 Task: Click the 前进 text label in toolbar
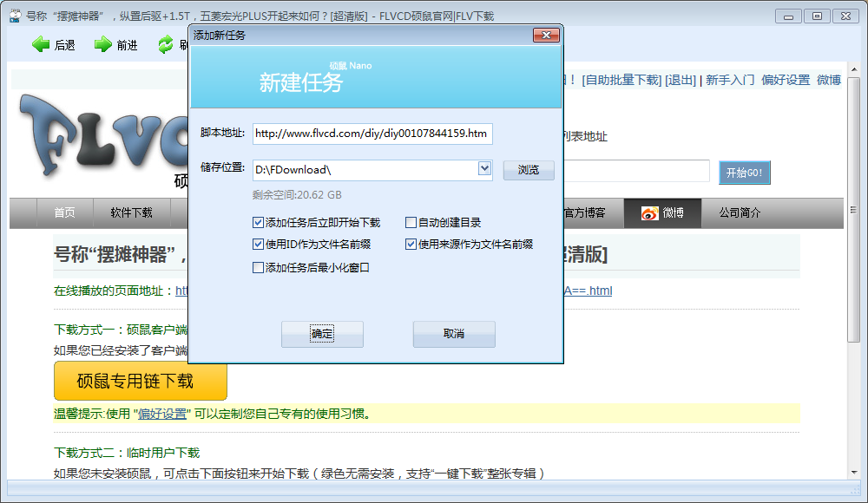[x=128, y=45]
